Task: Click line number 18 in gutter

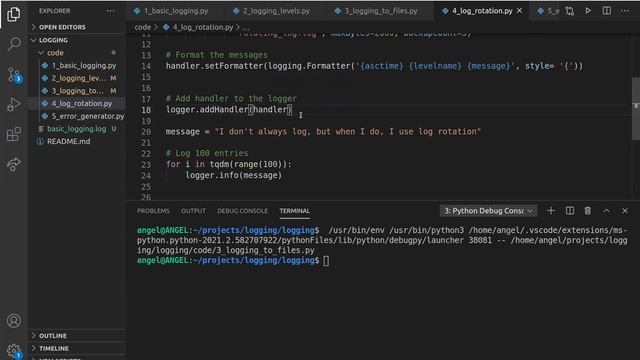Action: (x=146, y=110)
